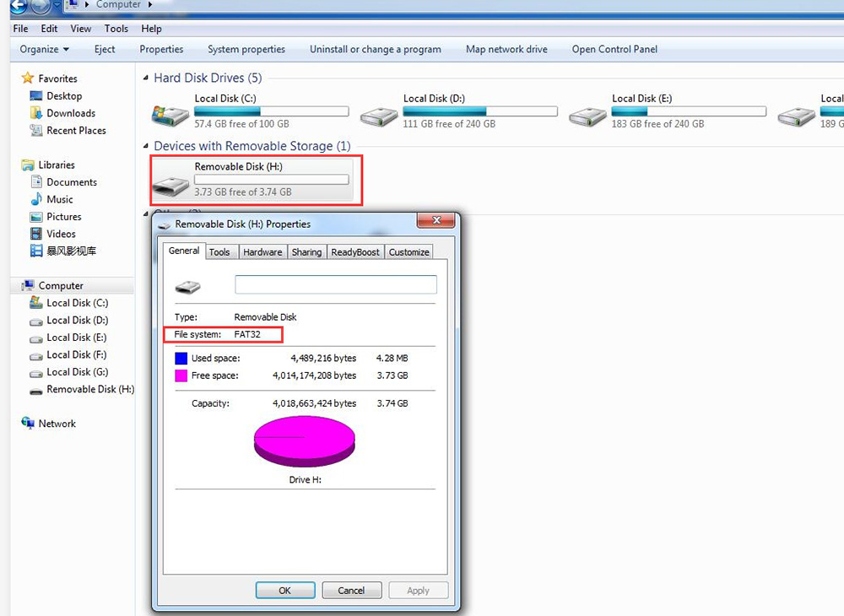844x616 pixels.
Task: Click the Desktop icon in Favorites
Action: [x=36, y=95]
